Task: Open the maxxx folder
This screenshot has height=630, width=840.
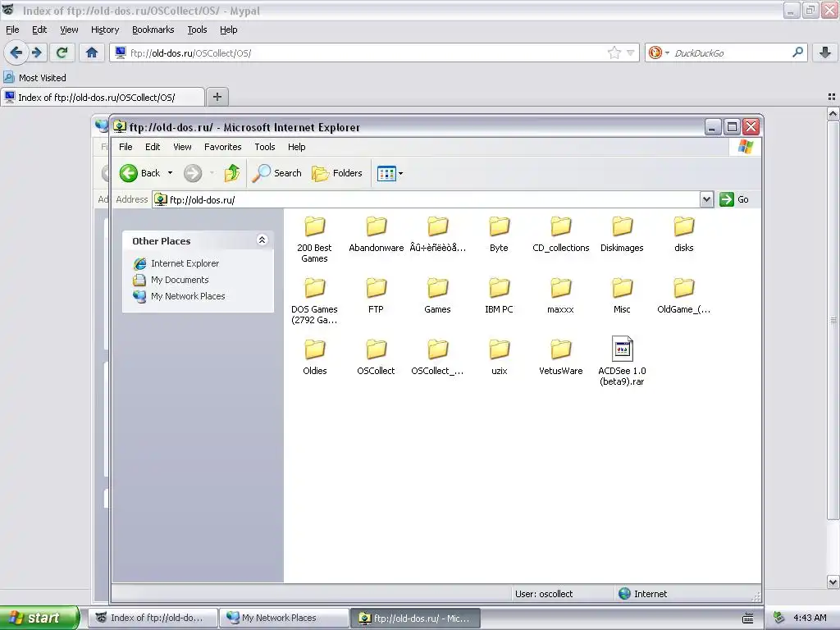Action: click(x=561, y=295)
